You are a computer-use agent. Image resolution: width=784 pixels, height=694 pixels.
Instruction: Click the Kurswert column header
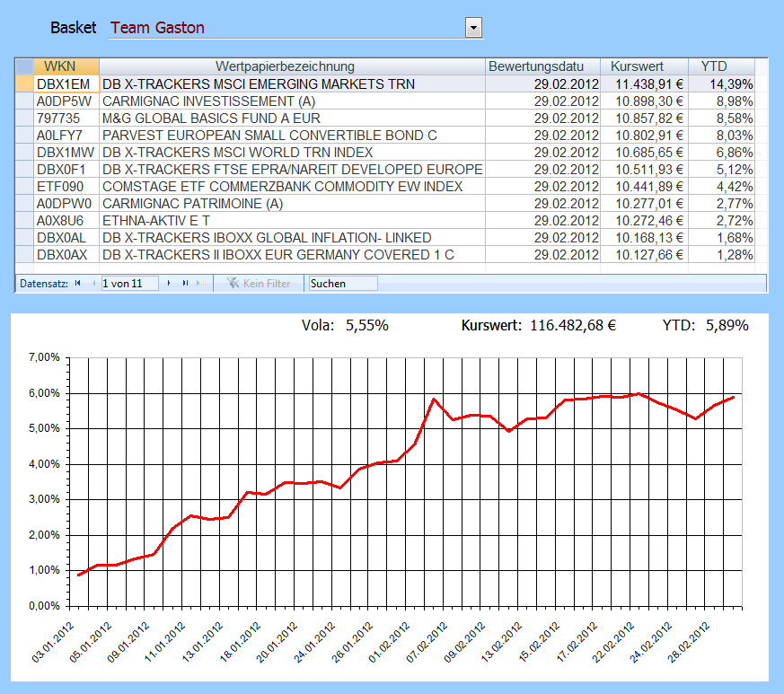tap(637, 66)
